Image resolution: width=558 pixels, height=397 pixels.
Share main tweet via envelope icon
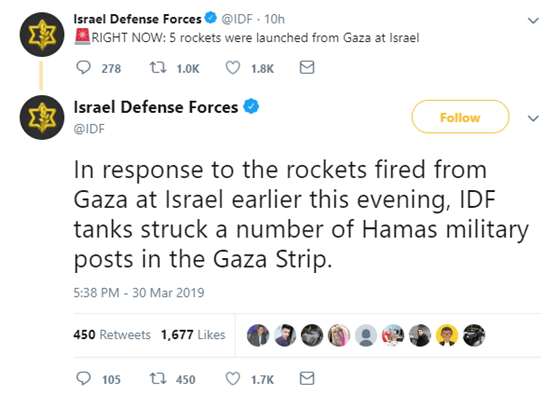tap(307, 379)
